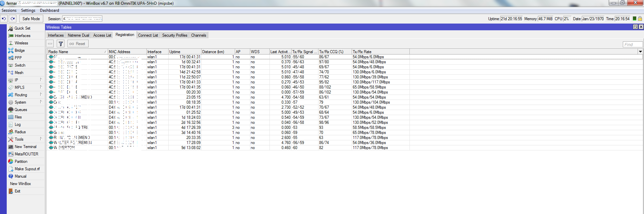Switch to the Channels tab

199,35
